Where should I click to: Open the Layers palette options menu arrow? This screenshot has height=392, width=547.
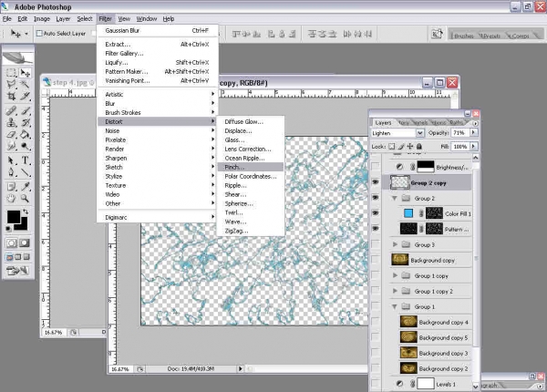coord(475,123)
